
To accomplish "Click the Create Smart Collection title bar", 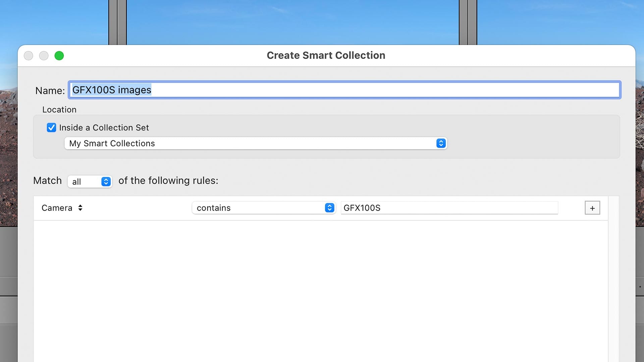I will tap(325, 55).
